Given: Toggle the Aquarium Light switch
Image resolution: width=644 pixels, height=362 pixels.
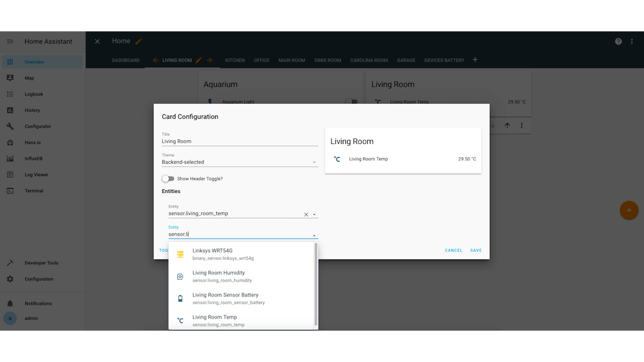Looking at the screenshot, I should tap(351, 101).
